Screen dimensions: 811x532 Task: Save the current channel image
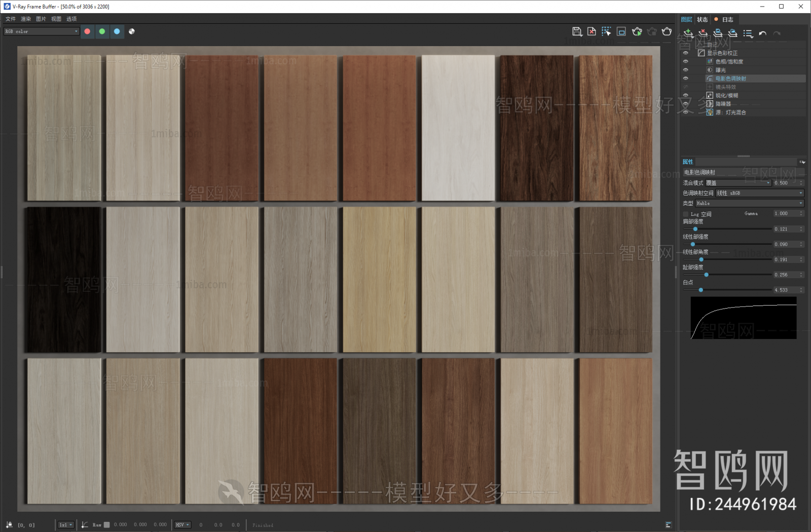coord(577,31)
